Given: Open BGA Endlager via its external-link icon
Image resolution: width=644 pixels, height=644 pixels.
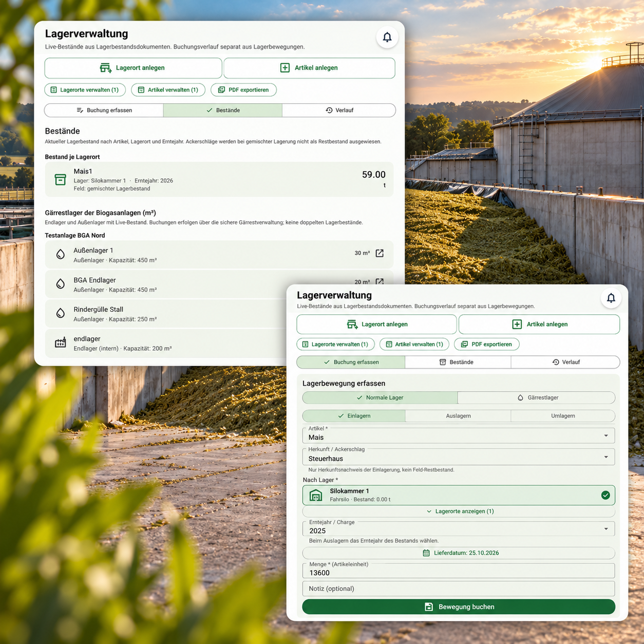Looking at the screenshot, I should coord(380,281).
